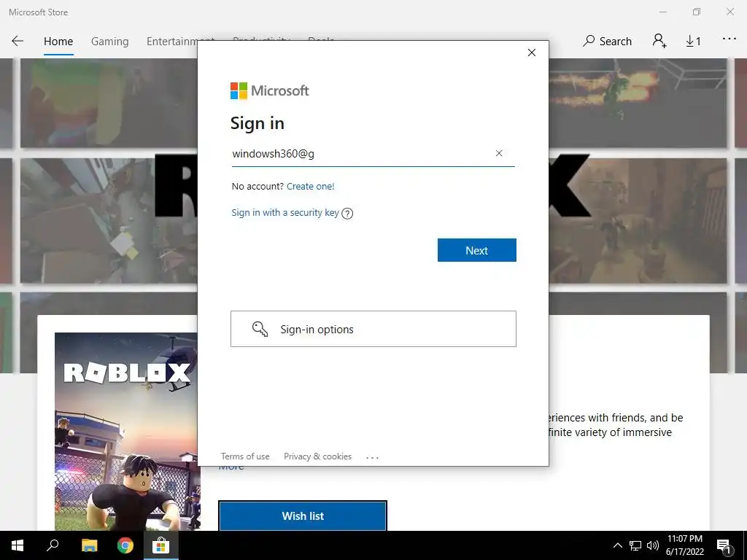Open Sign-in options

(x=373, y=329)
